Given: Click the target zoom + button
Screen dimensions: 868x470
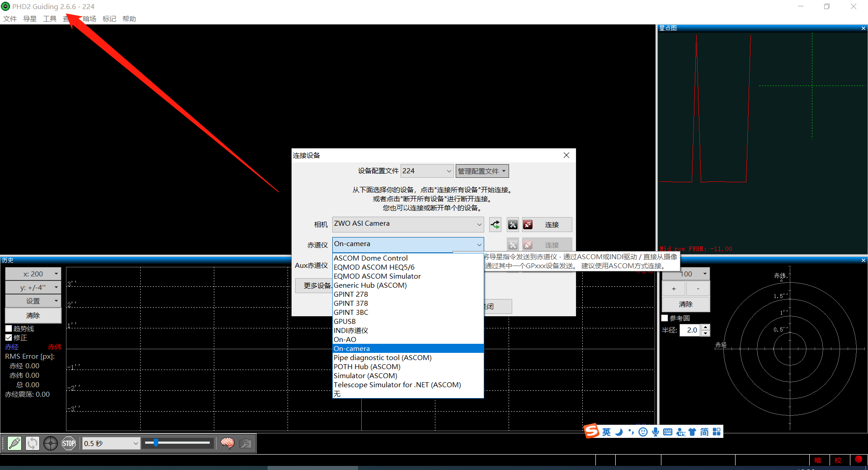Looking at the screenshot, I should [674, 289].
